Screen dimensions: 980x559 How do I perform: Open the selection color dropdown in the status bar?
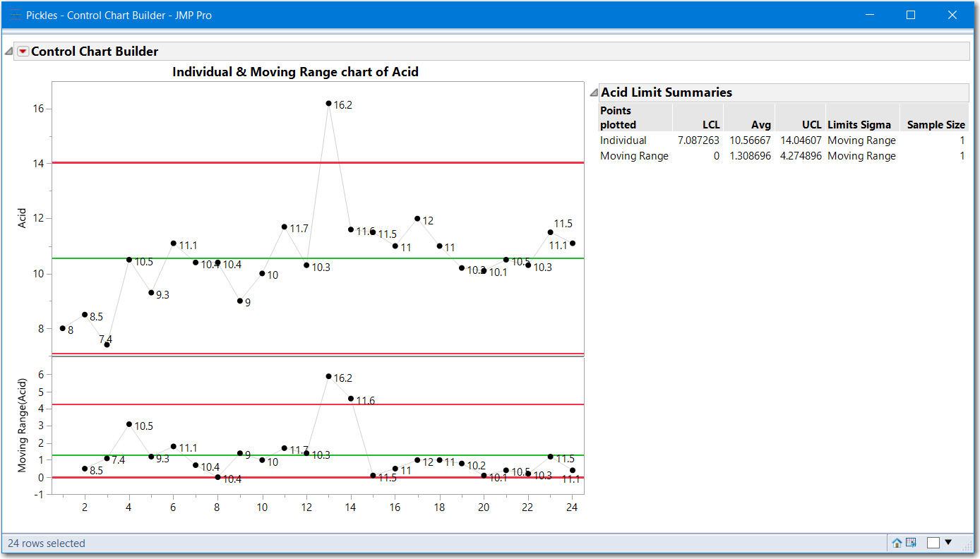coord(948,542)
